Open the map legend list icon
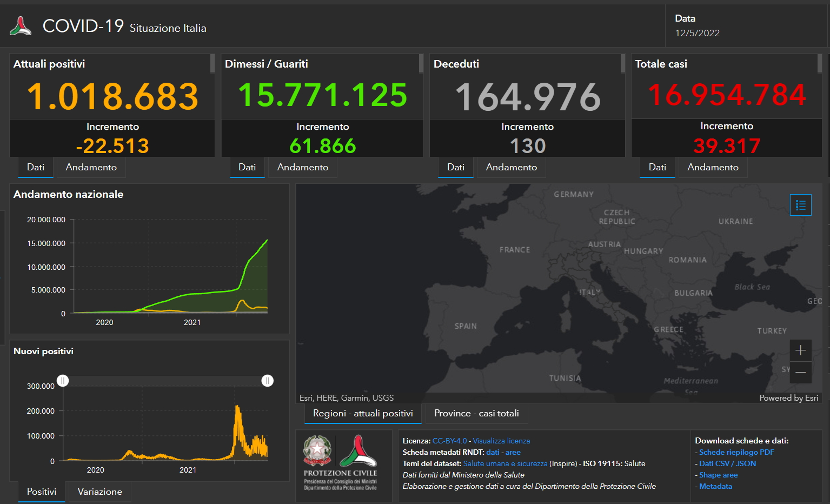 pos(801,205)
